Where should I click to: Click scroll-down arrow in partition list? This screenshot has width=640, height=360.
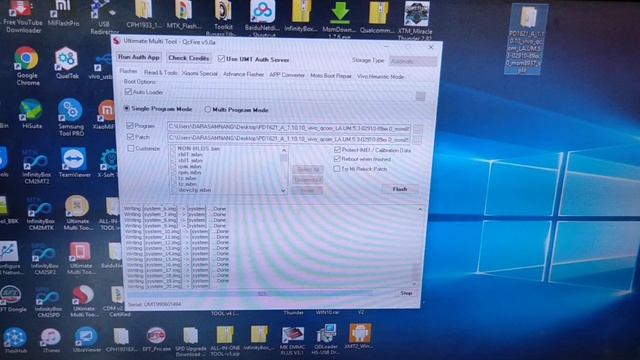[x=283, y=190]
